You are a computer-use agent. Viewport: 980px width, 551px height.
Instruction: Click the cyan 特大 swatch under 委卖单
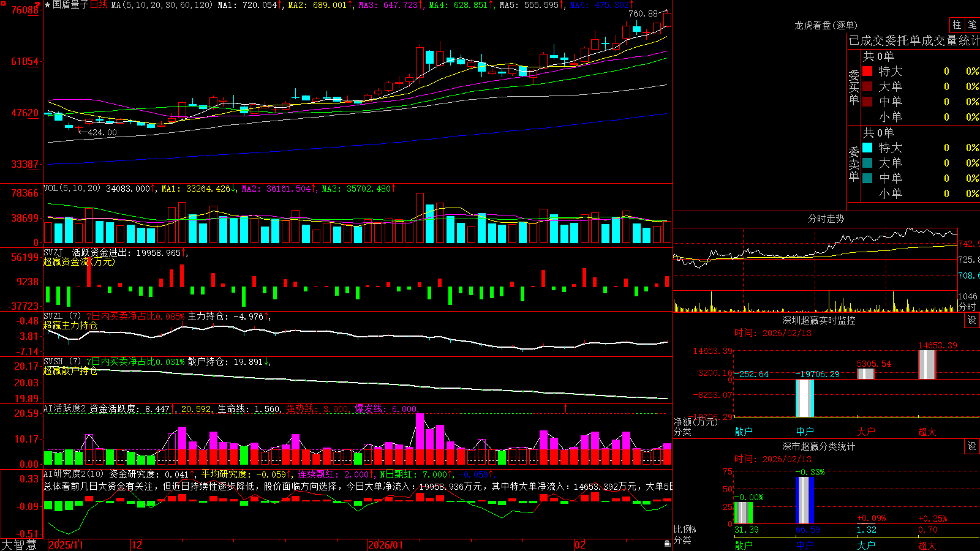coord(867,148)
